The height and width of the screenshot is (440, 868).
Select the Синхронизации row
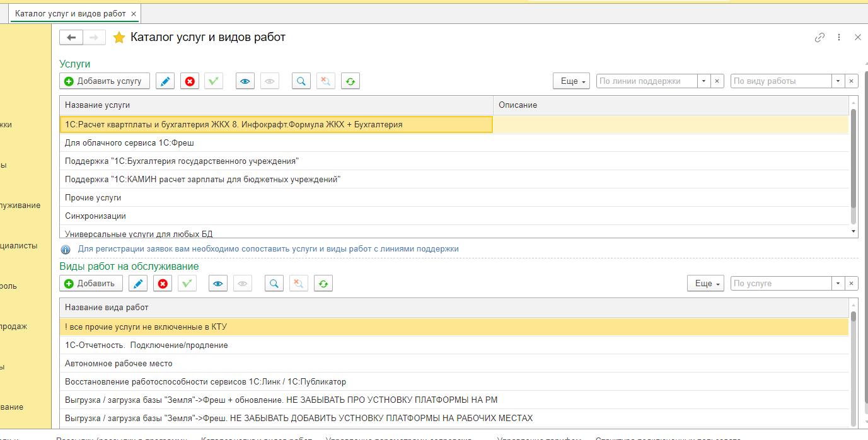pyautogui.click(x=454, y=216)
